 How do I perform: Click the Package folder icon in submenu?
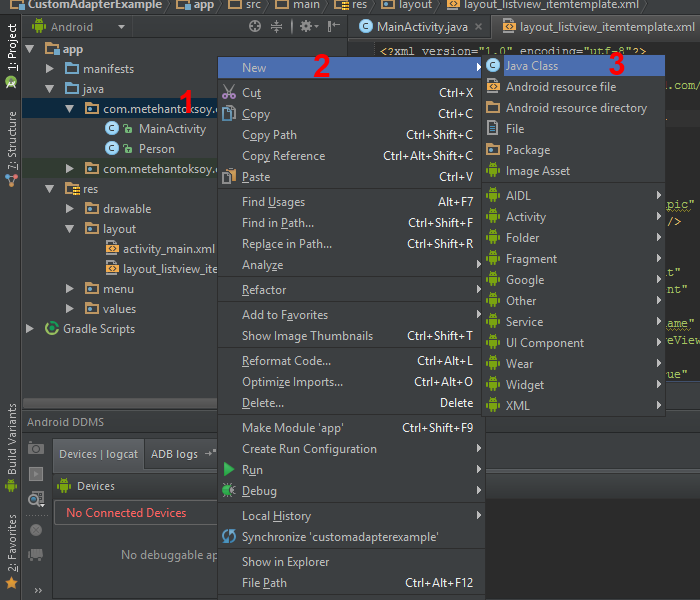pos(493,149)
